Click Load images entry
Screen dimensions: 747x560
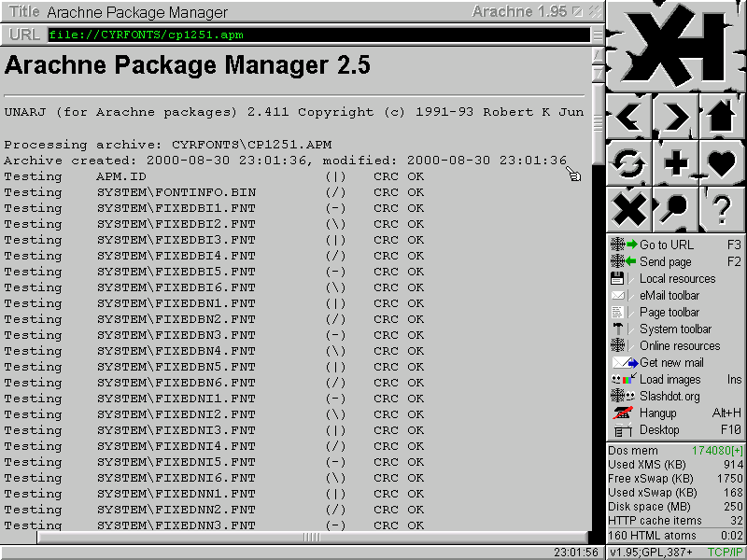(x=675, y=380)
